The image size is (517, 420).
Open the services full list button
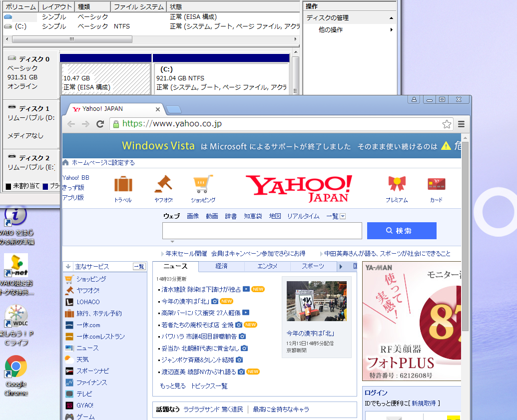139,266
